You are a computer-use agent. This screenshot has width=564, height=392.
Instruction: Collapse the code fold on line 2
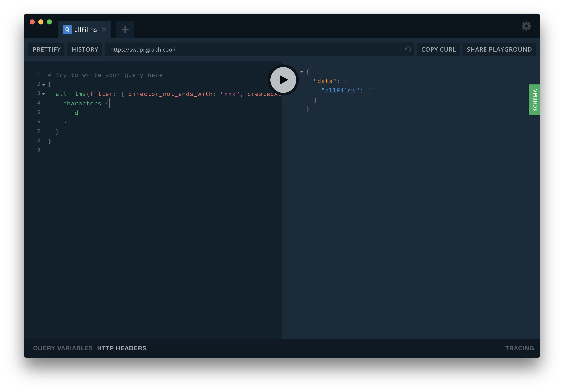click(44, 85)
